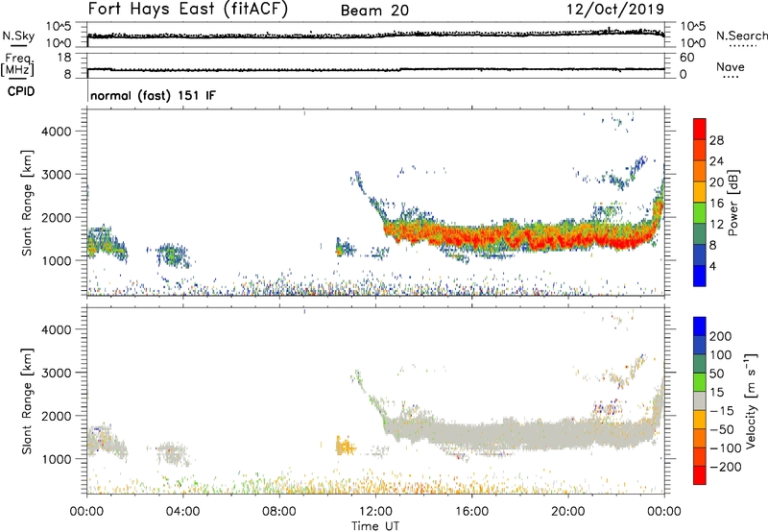Screen dimensions: 768x532
Task: Click the "Power [dB]" color bar title
Action: point(732,203)
